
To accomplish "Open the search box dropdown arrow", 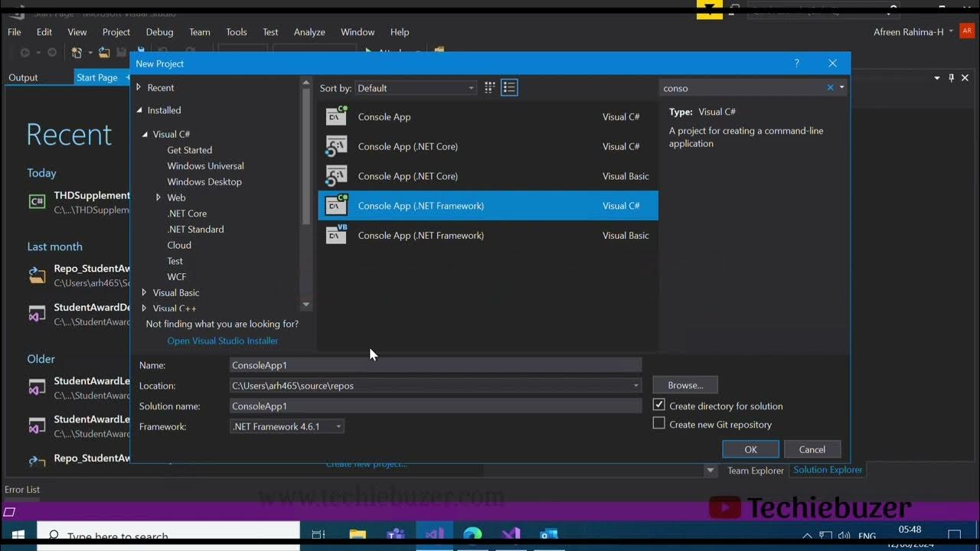I will pyautogui.click(x=841, y=88).
